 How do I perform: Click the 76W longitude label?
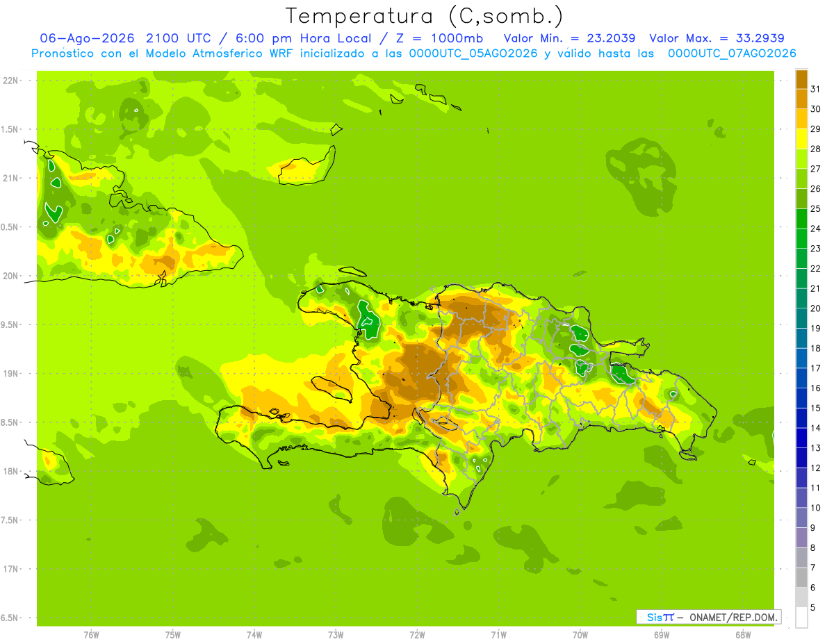(x=91, y=635)
